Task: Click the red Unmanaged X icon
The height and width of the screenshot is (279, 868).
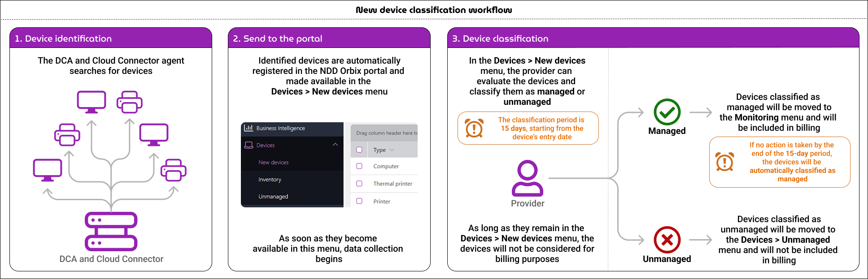Action: (667, 240)
